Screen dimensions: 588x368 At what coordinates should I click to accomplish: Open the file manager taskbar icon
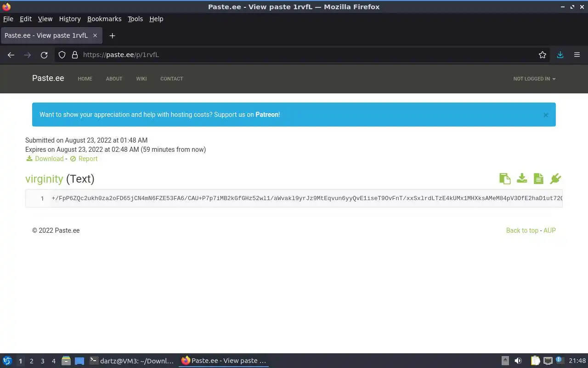66,361
